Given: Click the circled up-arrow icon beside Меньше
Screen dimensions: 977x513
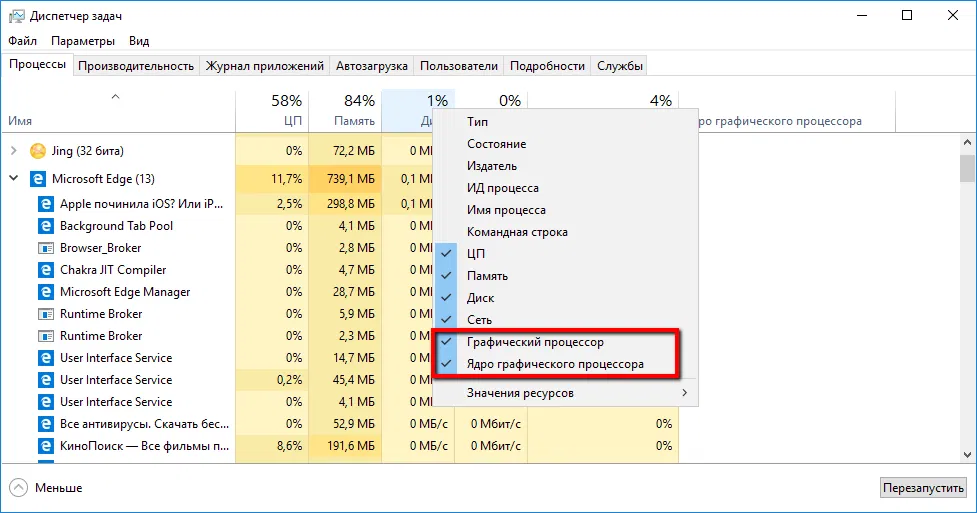Looking at the screenshot, I should coord(19,487).
